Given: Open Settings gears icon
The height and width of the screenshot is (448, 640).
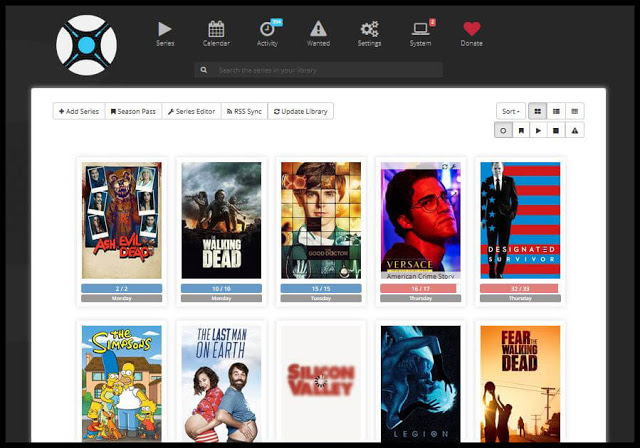Looking at the screenshot, I should tap(369, 33).
